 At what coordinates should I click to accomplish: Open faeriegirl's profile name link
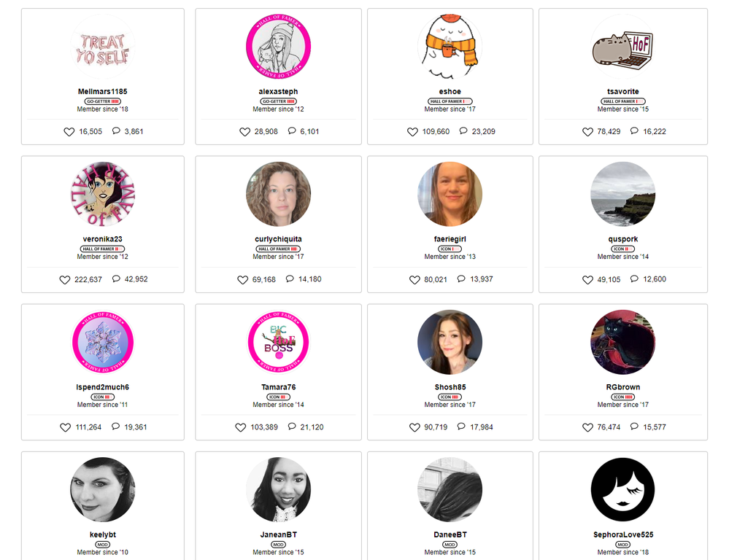[450, 239]
